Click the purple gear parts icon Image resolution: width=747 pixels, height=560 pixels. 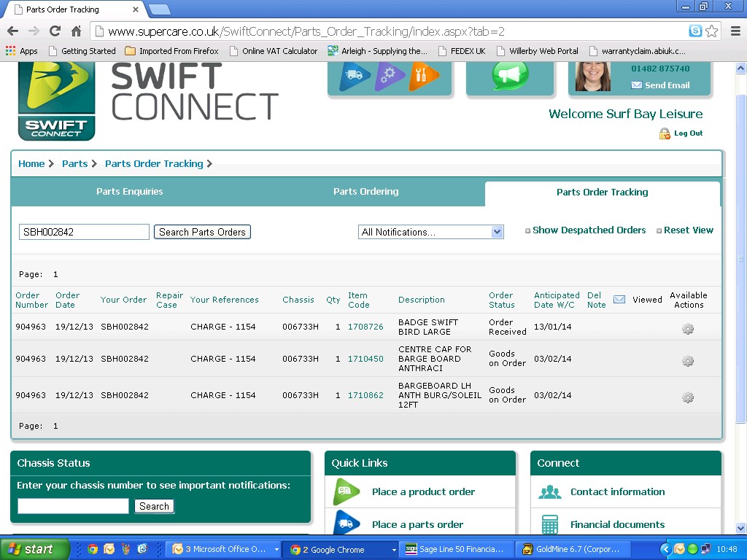[x=389, y=76]
